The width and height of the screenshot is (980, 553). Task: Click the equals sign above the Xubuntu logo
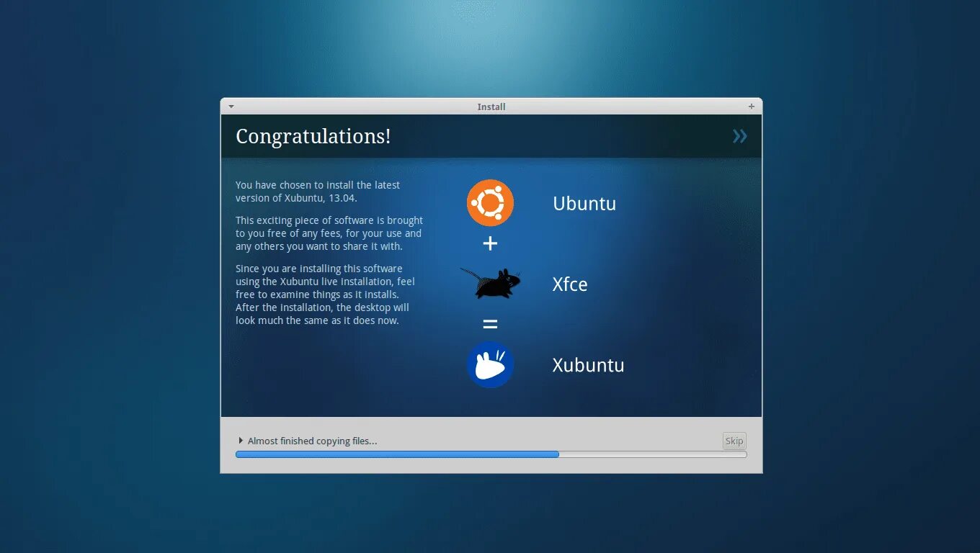(490, 324)
